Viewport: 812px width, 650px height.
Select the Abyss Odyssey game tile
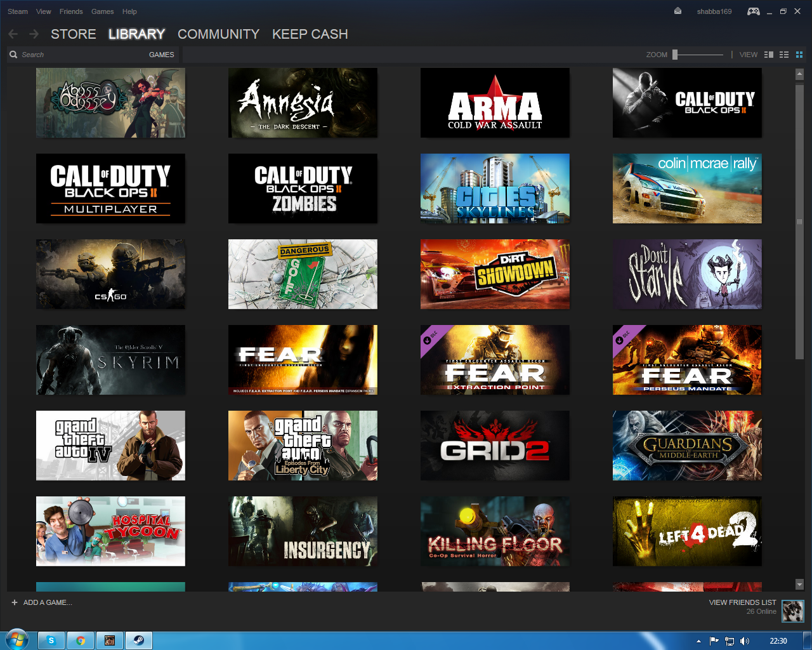[110, 103]
